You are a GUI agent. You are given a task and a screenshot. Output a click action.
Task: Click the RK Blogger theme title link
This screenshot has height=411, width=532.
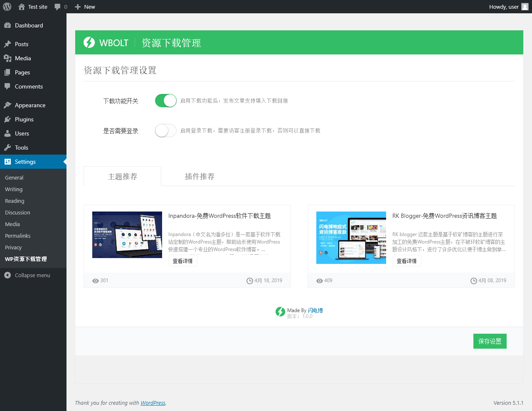(445, 216)
